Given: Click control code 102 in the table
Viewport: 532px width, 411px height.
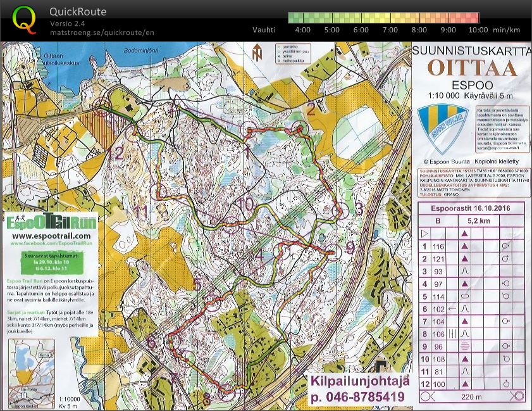Looking at the screenshot, I should pyautogui.click(x=438, y=309).
